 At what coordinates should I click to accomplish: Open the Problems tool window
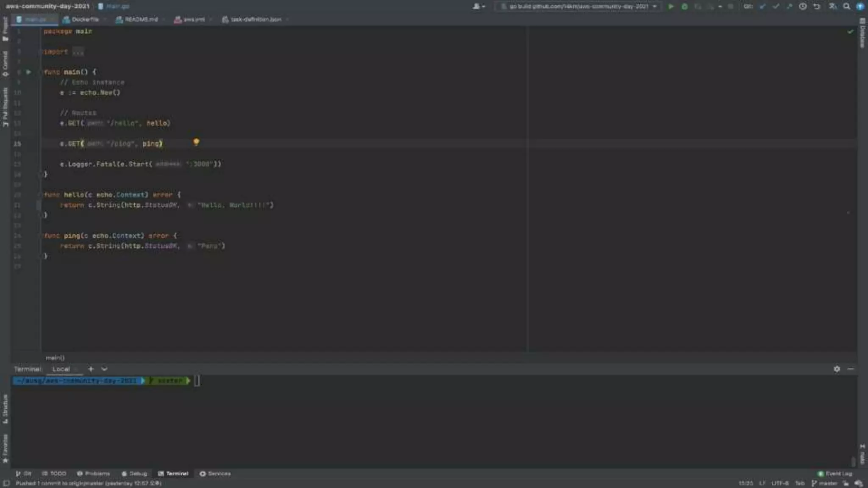pos(94,474)
